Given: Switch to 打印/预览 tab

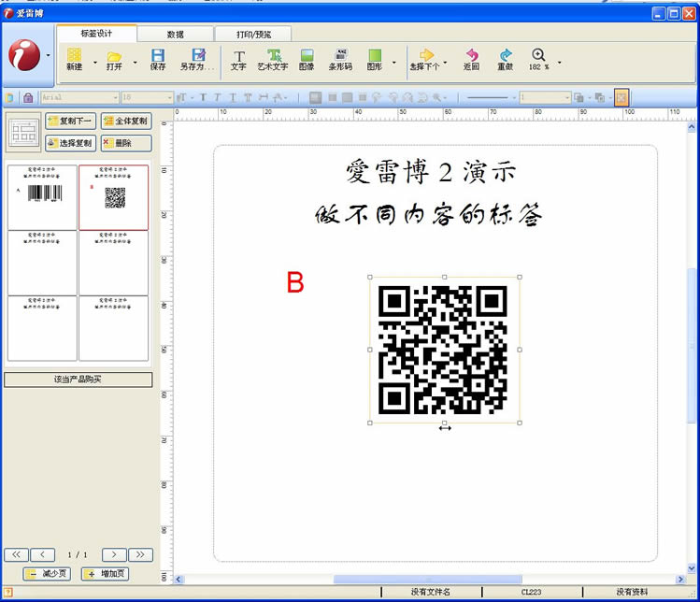Looking at the screenshot, I should pos(253,35).
